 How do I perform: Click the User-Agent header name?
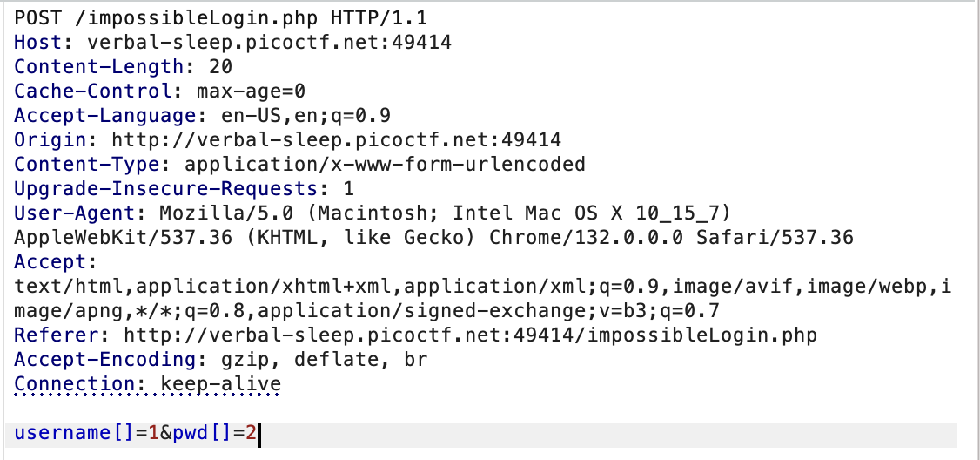[x=74, y=213]
